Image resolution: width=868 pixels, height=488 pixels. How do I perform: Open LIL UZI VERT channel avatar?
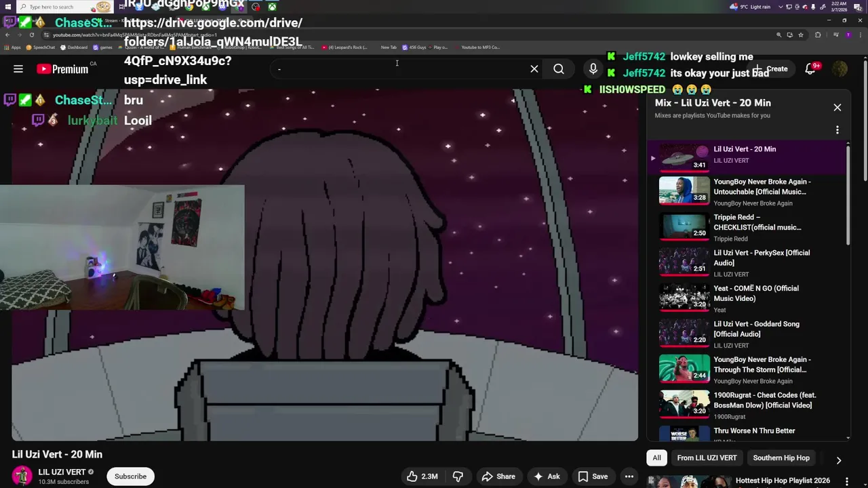[x=22, y=476]
